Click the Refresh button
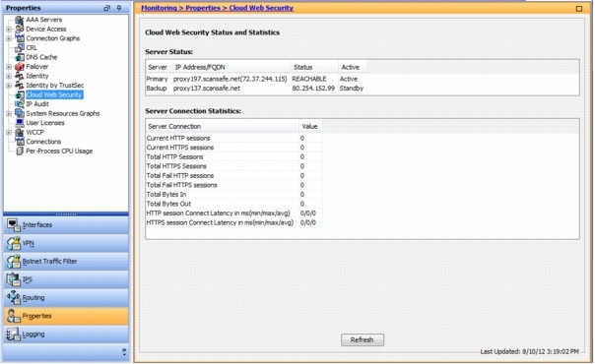Viewport: 595px width, 364px height. (x=363, y=339)
